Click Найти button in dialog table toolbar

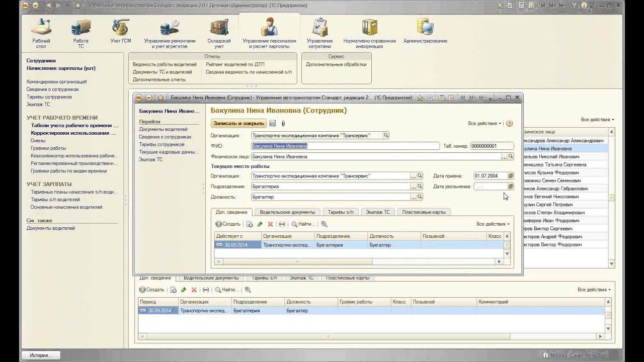coord(303,224)
